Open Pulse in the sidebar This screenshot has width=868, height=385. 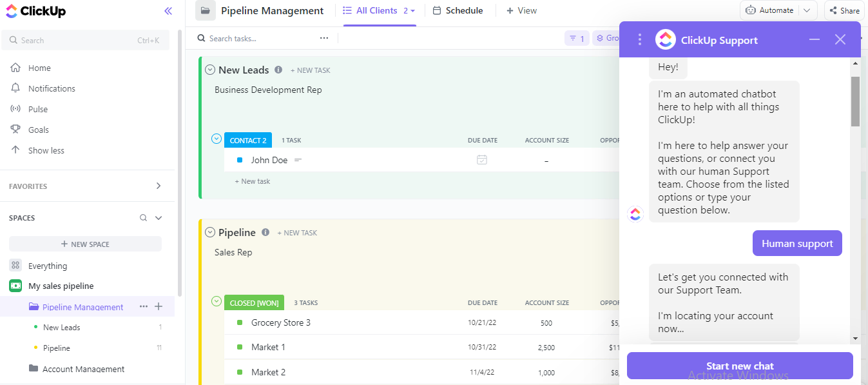tap(38, 109)
